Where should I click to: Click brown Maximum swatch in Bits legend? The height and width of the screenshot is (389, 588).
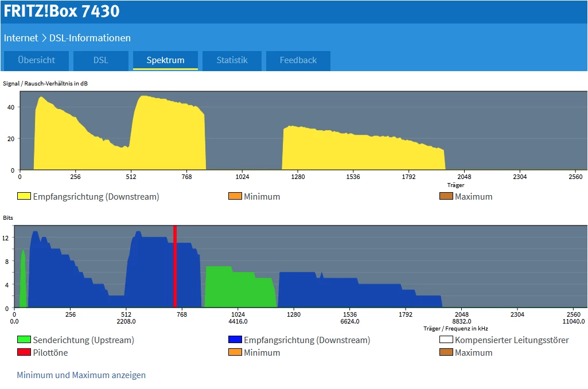coord(446,352)
